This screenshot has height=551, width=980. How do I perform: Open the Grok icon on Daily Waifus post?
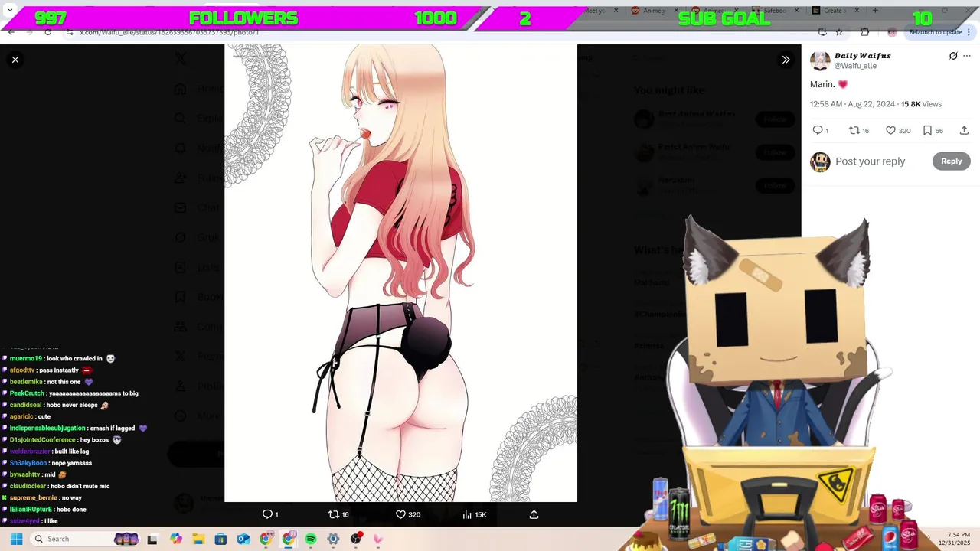click(x=953, y=56)
